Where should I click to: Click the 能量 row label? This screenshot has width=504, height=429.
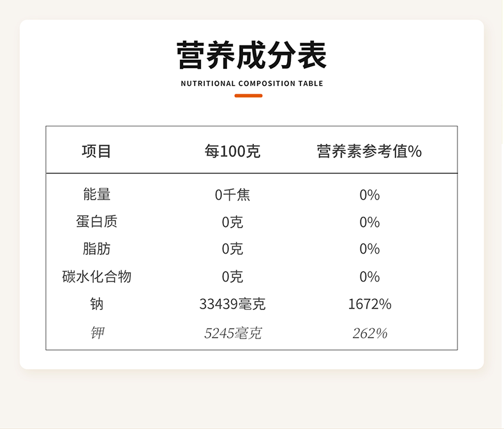coord(97,194)
